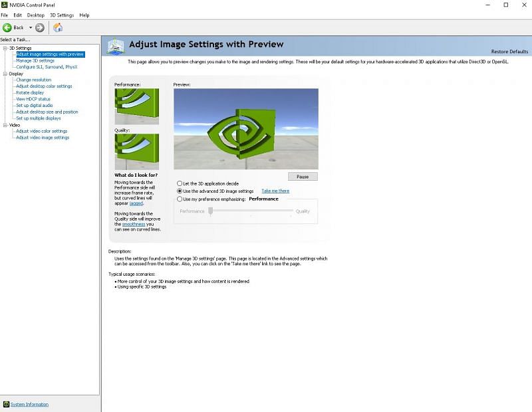Maximize the NVIDIA Control Panel window
Screen dimensions: 532x412
[506, 5]
